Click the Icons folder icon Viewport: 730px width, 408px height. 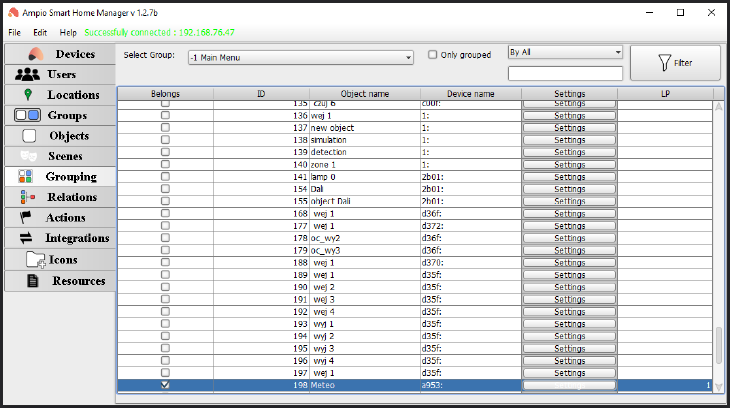click(35, 260)
